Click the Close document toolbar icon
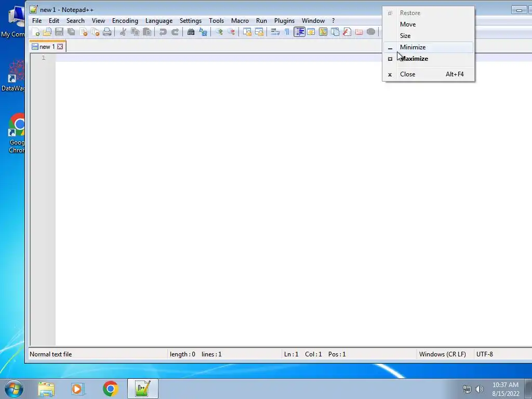This screenshot has width=532, height=399. pyautogui.click(x=83, y=32)
